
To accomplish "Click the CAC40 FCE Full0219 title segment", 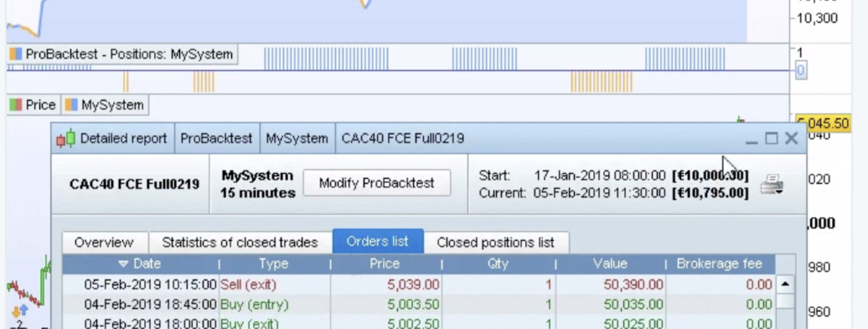I will coord(402,139).
